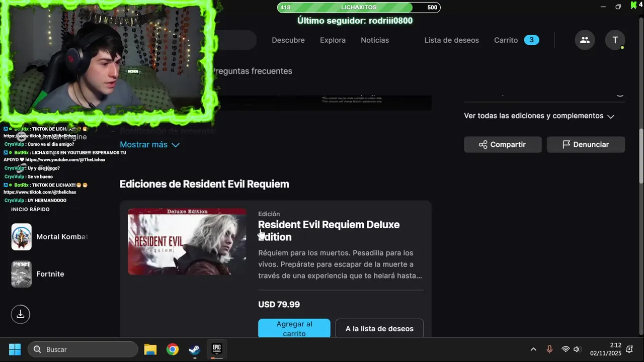644x362 pixels.
Task: Click the flag icon in Denunciar
Action: pos(566,144)
